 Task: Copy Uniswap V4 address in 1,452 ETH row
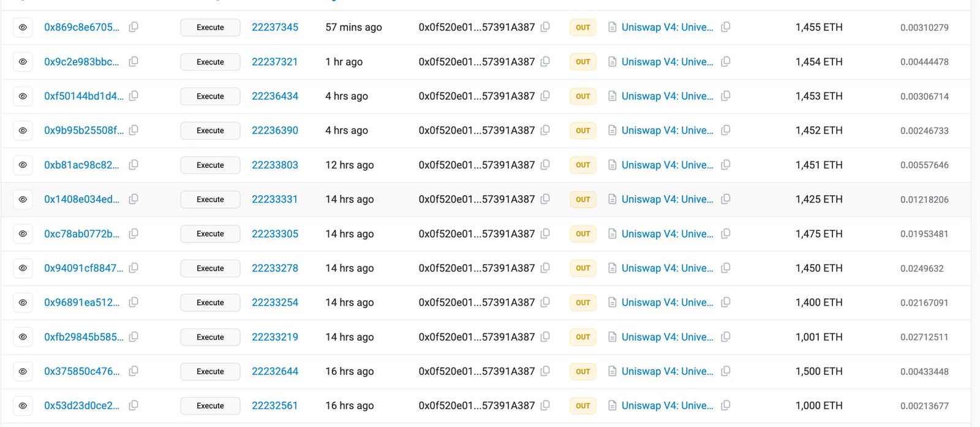click(x=726, y=130)
